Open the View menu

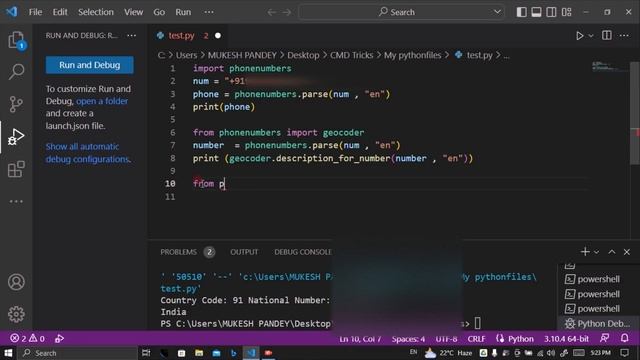[133, 12]
